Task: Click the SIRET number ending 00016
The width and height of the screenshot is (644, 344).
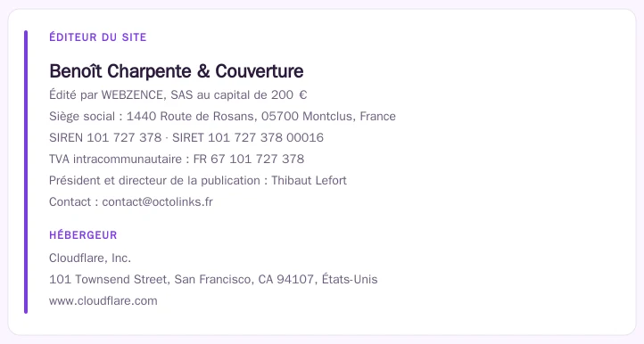Action: 266,137
